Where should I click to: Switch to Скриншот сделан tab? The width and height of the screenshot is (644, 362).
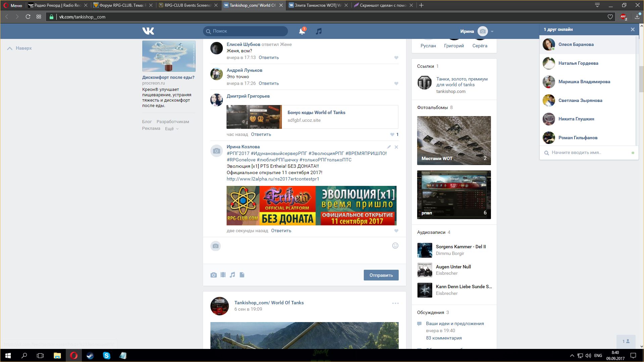pyautogui.click(x=383, y=5)
